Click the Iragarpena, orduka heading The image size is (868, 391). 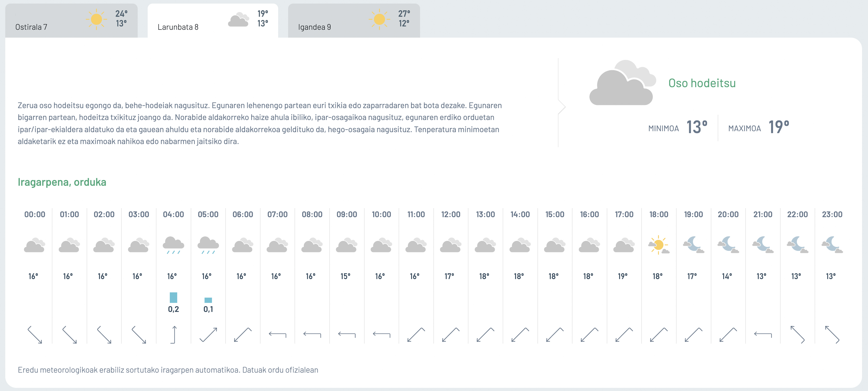(x=62, y=182)
